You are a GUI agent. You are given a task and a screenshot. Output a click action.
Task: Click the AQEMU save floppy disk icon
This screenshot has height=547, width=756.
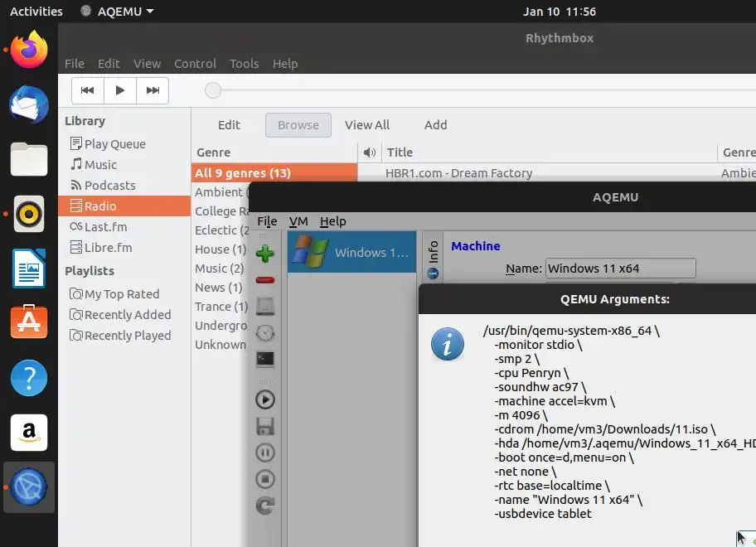[x=264, y=426]
